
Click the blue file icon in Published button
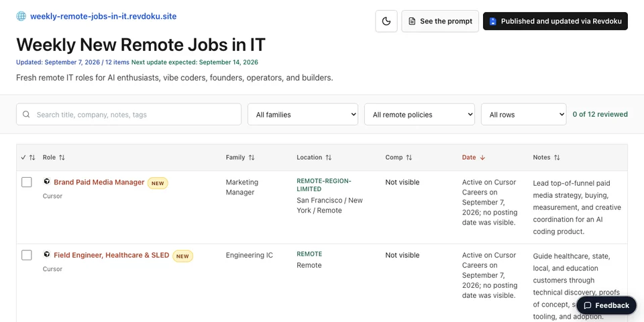tap(493, 21)
